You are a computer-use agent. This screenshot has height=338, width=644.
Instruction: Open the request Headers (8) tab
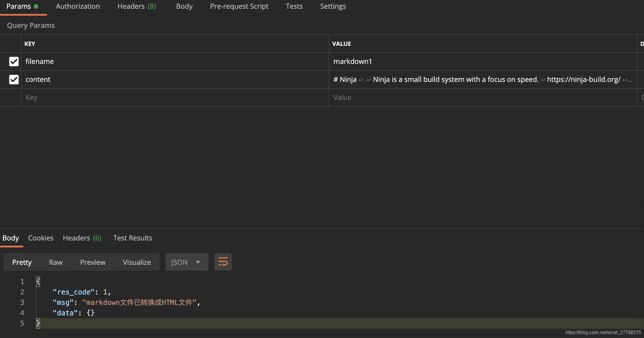point(136,6)
